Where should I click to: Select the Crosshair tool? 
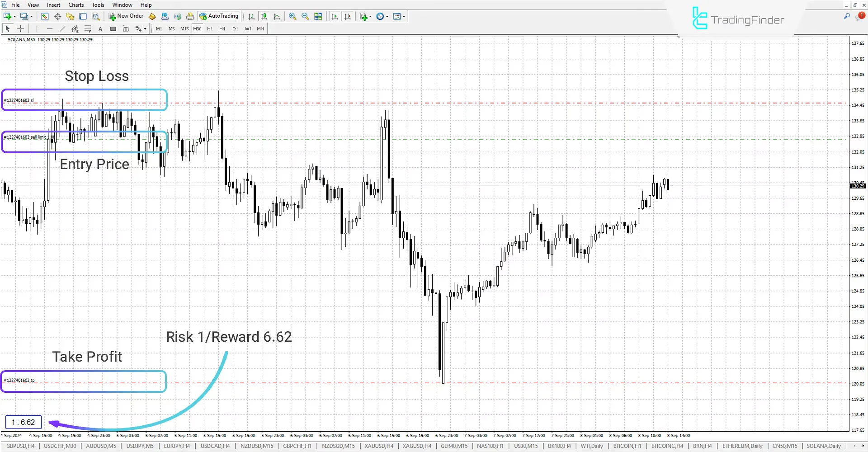pos(20,28)
